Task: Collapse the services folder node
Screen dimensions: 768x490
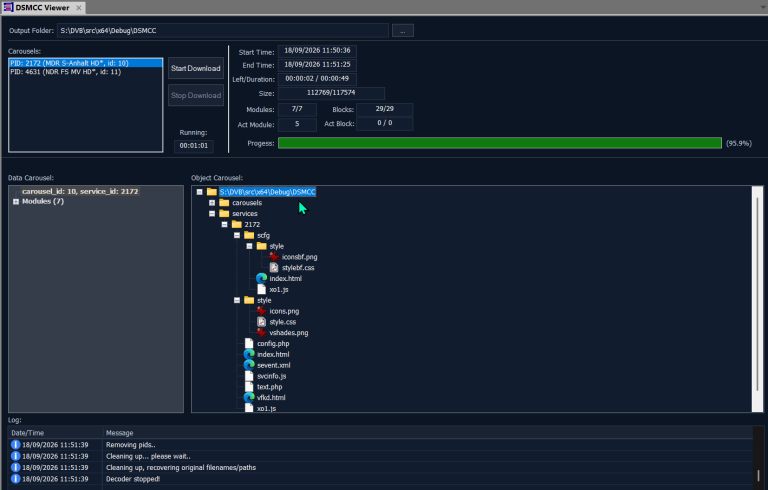Action: [x=212, y=213]
